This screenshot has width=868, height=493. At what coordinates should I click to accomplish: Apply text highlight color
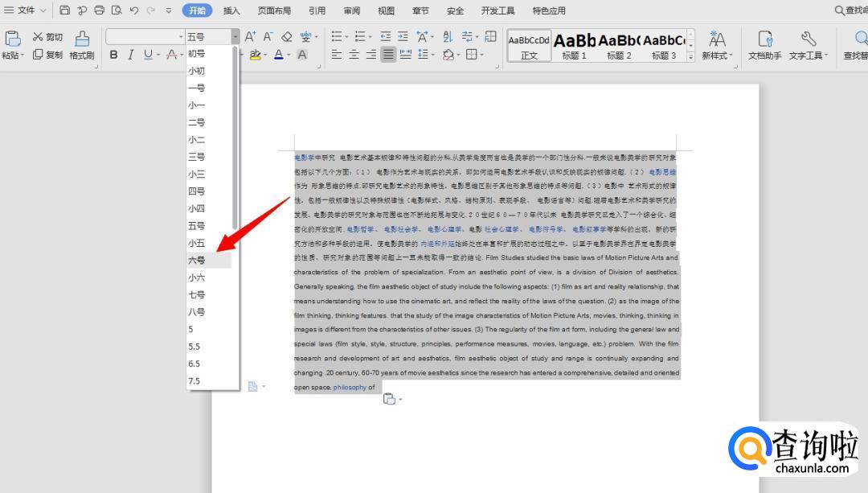coord(255,54)
